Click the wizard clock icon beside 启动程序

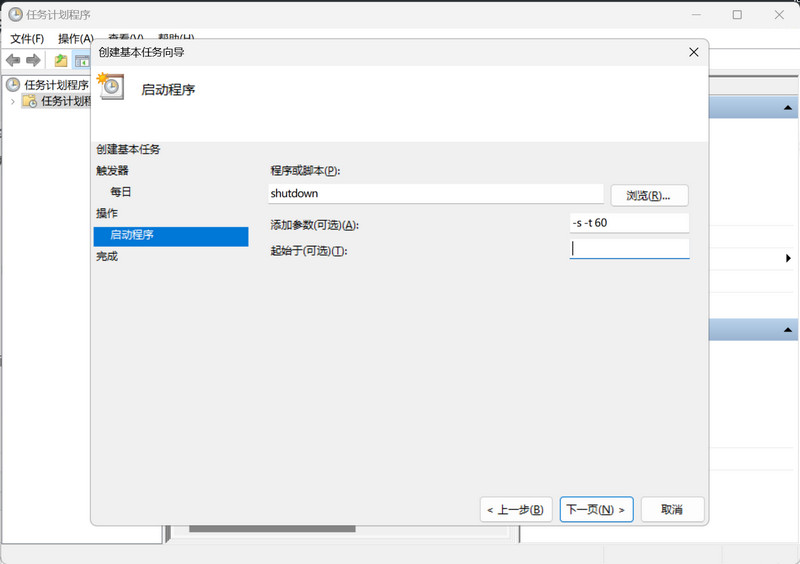click(x=111, y=87)
